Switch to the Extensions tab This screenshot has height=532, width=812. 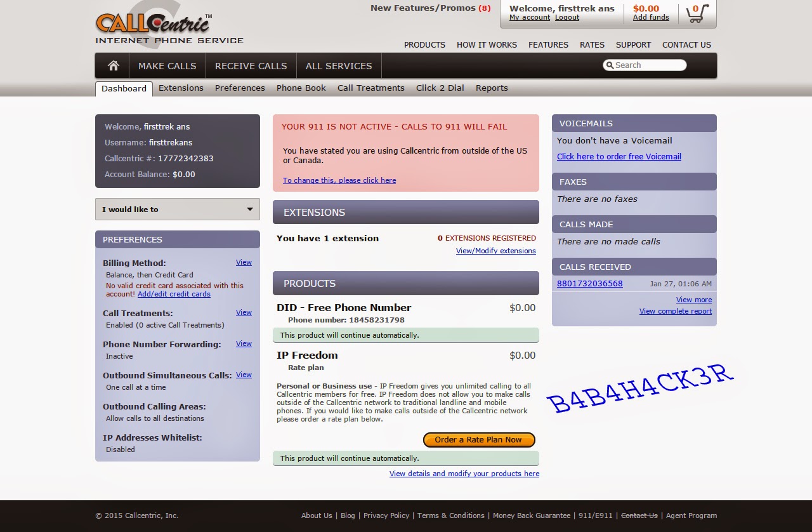click(x=181, y=88)
